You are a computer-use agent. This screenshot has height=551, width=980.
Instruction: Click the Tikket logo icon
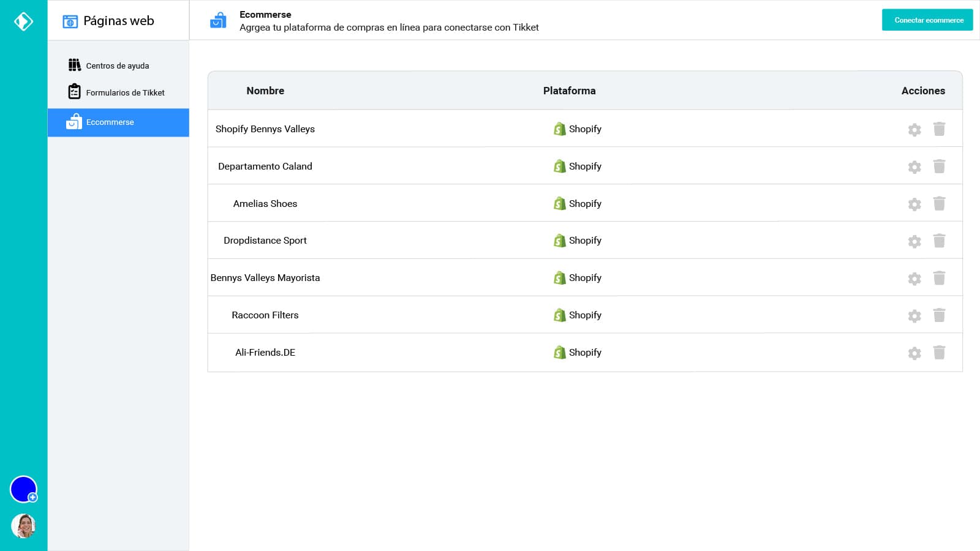[23, 21]
